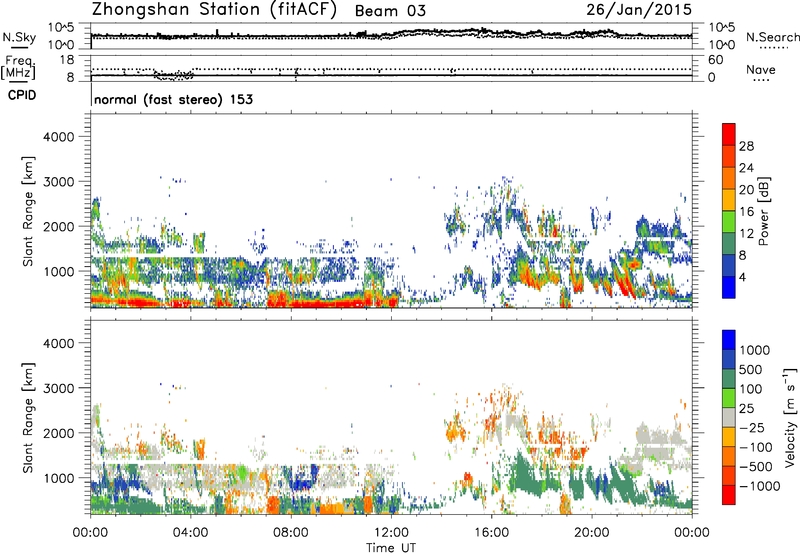Image resolution: width=800 pixels, height=554 pixels.
Task: Click the '4' Power scale value
Action: click(x=743, y=278)
